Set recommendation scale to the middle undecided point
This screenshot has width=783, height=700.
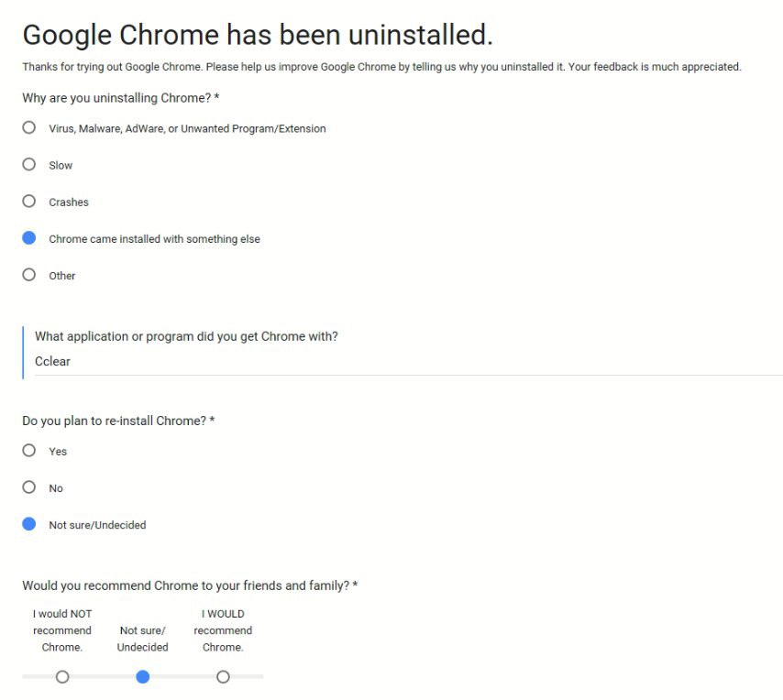coord(142,677)
